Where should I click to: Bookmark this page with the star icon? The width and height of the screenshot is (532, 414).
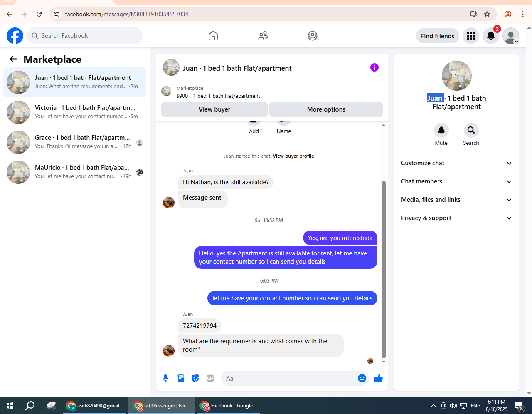487,14
